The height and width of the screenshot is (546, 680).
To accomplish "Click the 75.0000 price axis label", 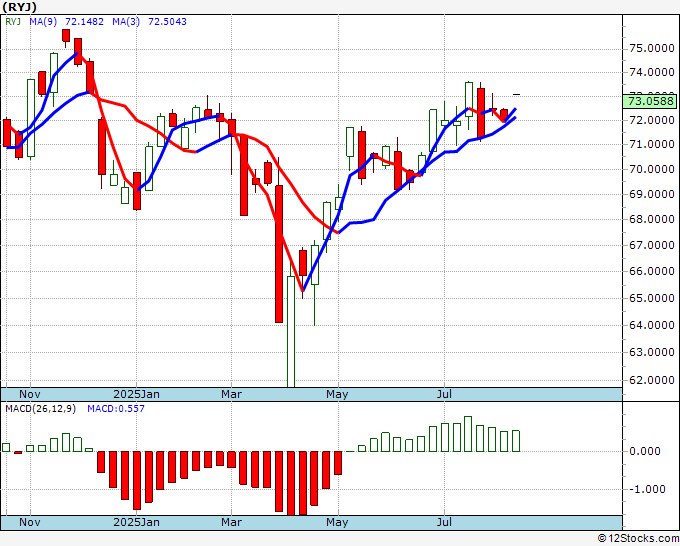I will coord(652,48).
